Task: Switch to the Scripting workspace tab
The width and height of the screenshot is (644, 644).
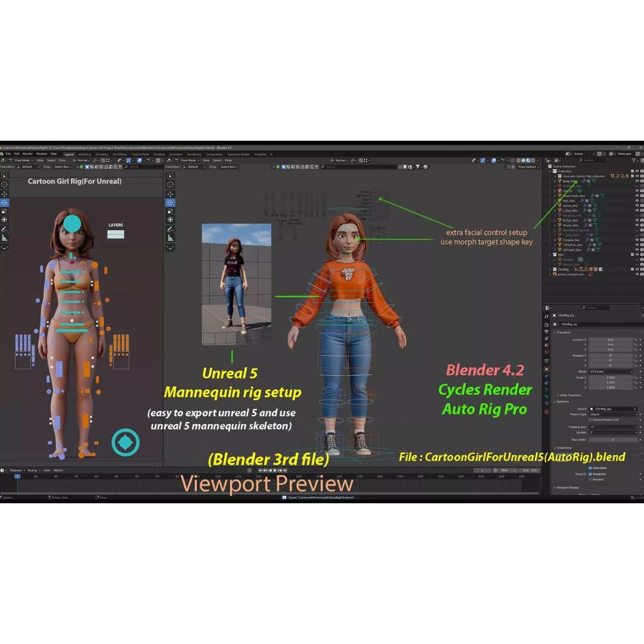Action: [261, 154]
